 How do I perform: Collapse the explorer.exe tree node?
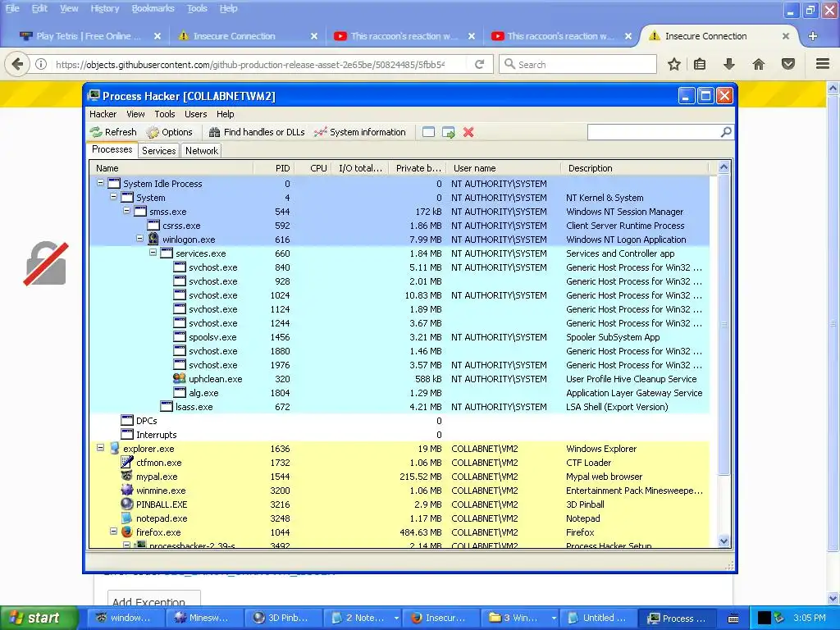[100, 447]
